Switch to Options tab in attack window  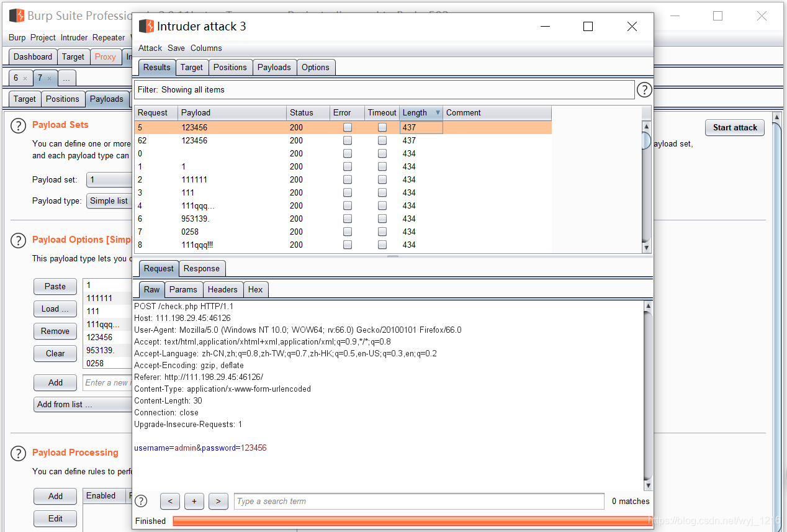pyautogui.click(x=316, y=67)
